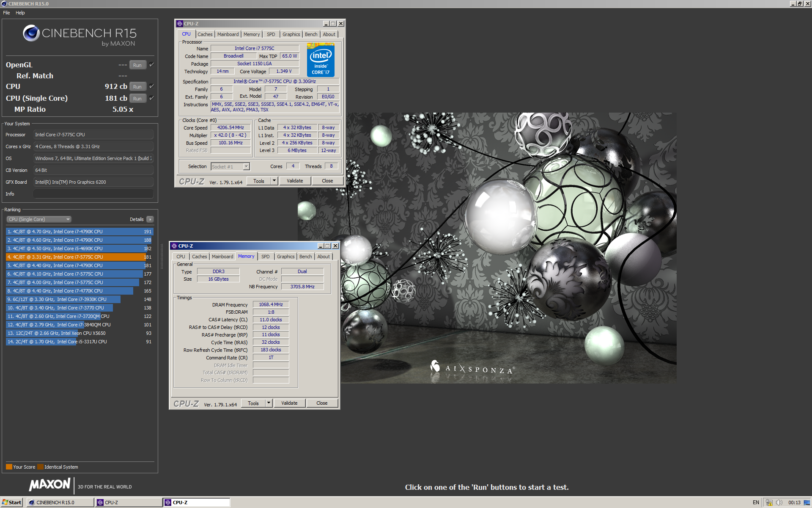
Task: Click the volume speaker tray icon
Action: point(779,502)
